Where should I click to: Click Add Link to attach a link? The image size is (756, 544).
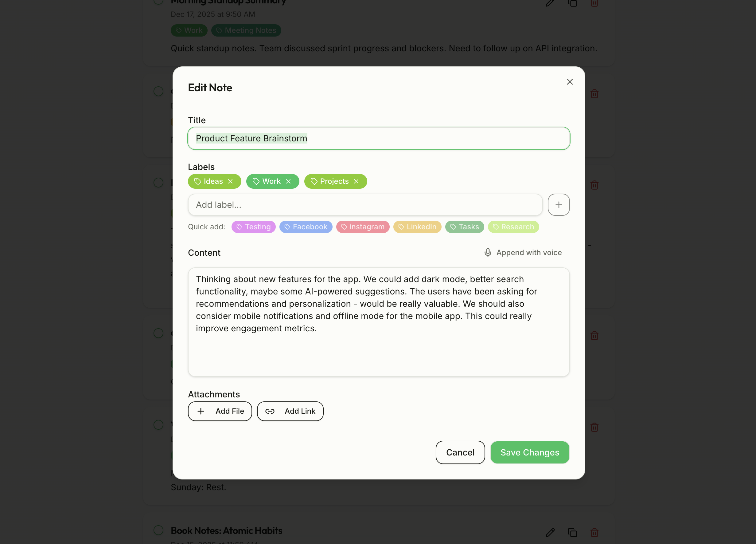(x=290, y=411)
